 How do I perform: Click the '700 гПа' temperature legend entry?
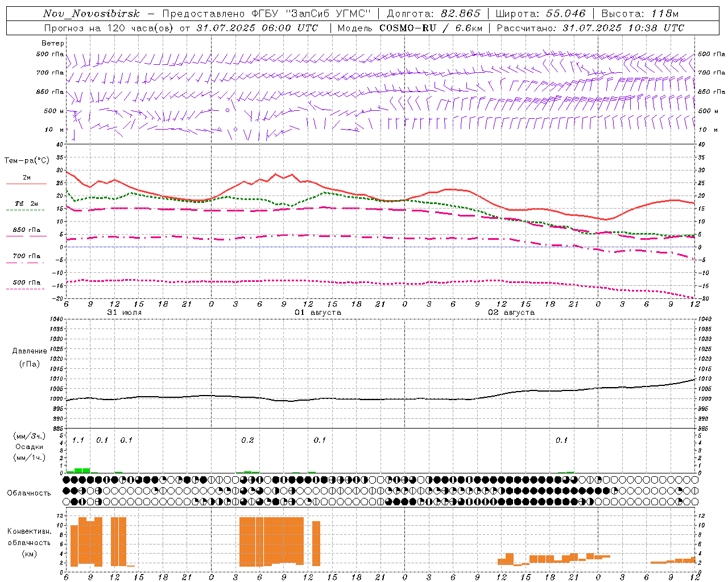(26, 256)
